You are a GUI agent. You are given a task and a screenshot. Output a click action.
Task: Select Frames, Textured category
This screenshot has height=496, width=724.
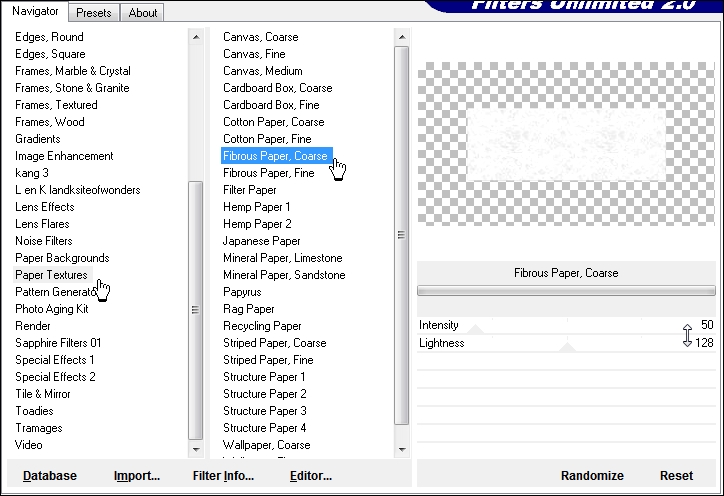[56, 105]
